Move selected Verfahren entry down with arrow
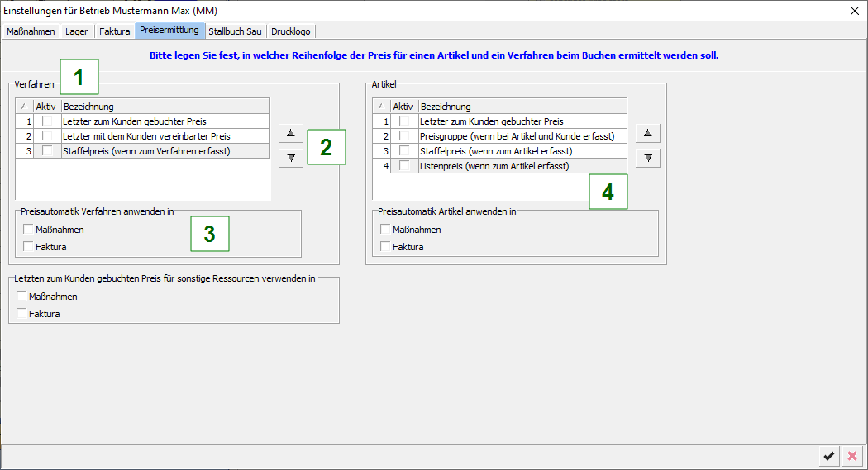The width and height of the screenshot is (868, 470). point(290,159)
